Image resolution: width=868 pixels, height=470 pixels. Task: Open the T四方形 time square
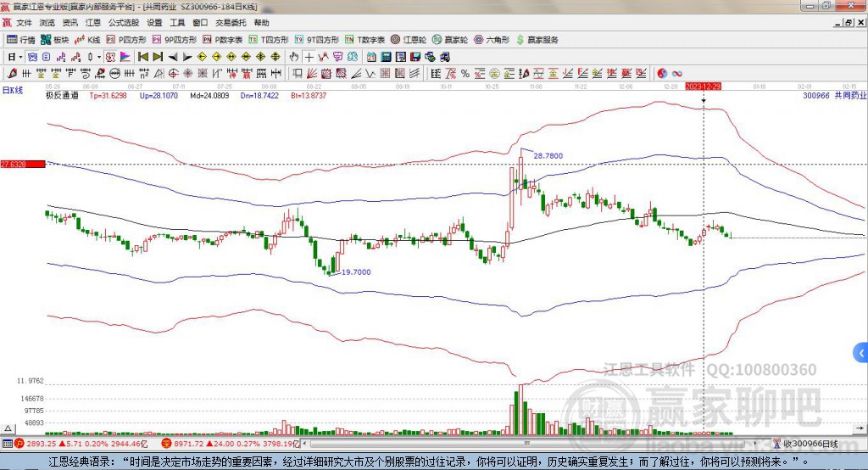(x=269, y=40)
